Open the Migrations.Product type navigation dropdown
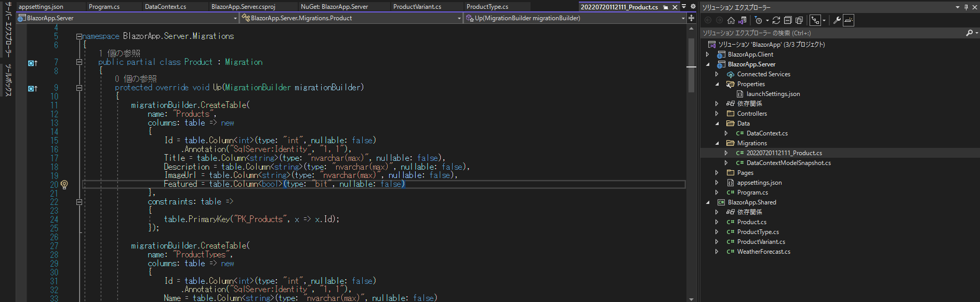This screenshot has width=980, height=302. coord(459,18)
